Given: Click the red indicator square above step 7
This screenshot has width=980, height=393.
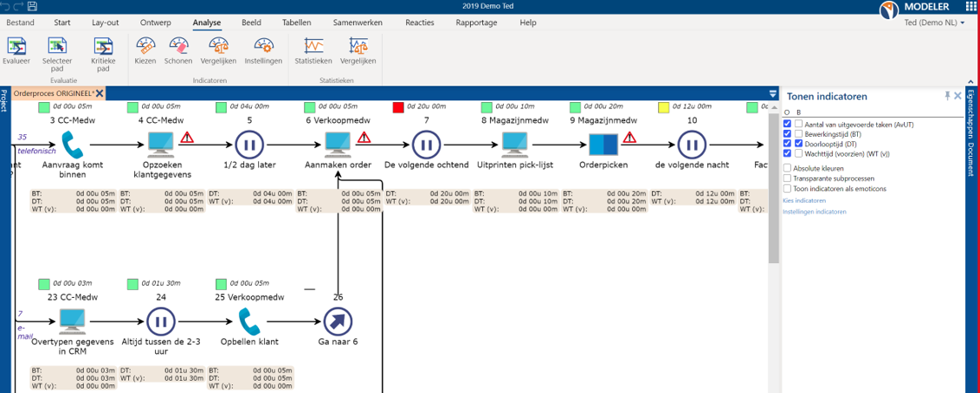Looking at the screenshot, I should tap(398, 107).
